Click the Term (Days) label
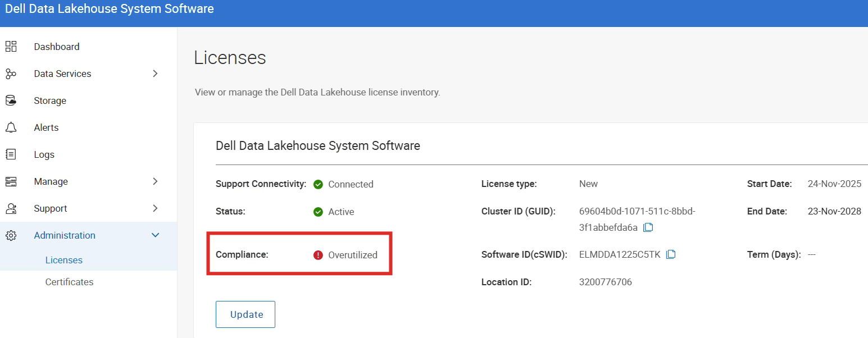 pos(774,254)
